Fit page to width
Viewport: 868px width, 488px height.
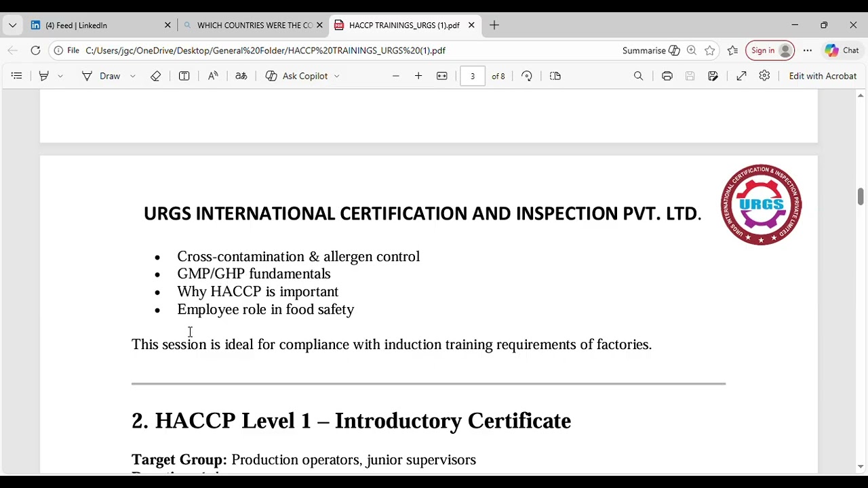(x=442, y=76)
